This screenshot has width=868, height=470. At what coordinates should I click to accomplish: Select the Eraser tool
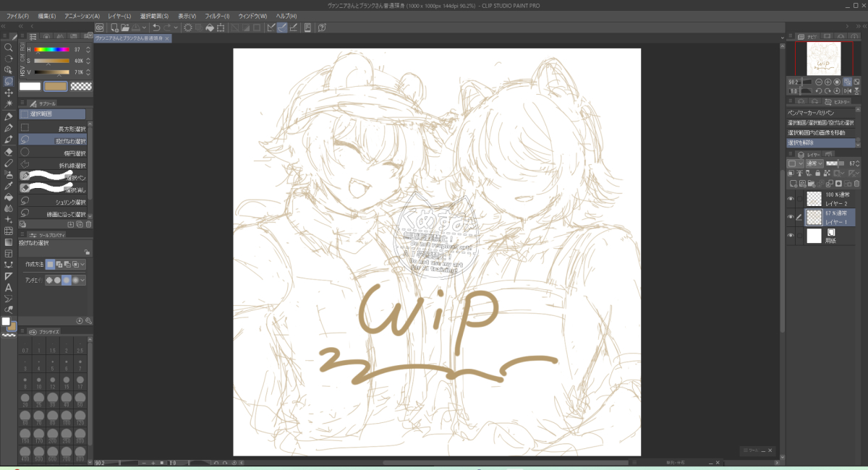9,152
